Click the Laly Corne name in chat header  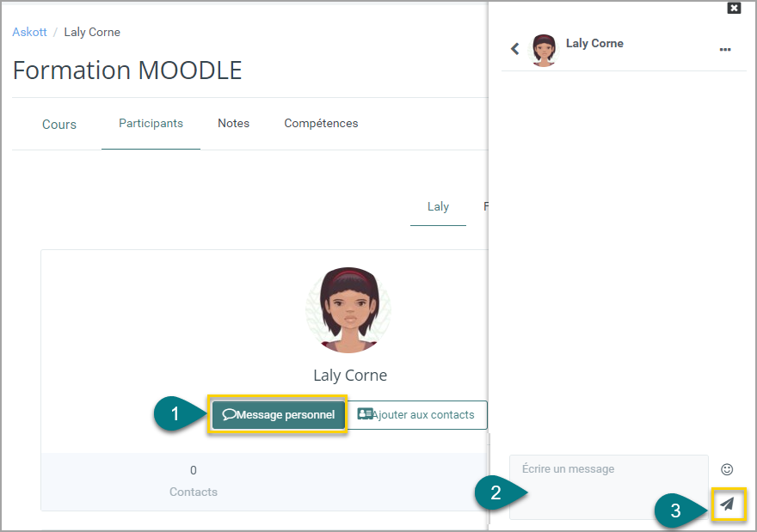[594, 44]
